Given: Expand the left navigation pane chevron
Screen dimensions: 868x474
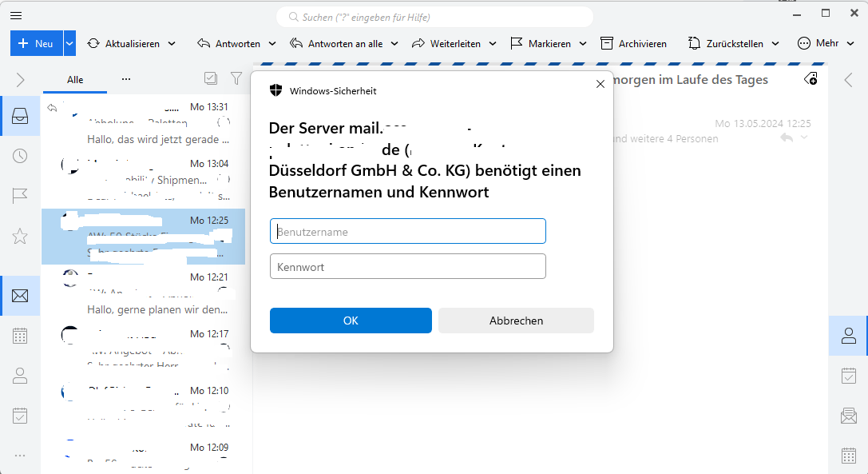Looking at the screenshot, I should [x=20, y=80].
